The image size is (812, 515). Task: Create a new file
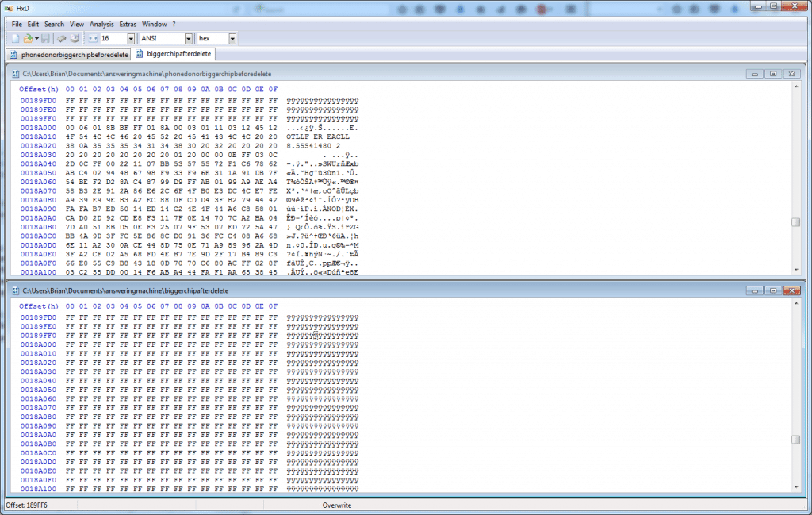point(16,38)
